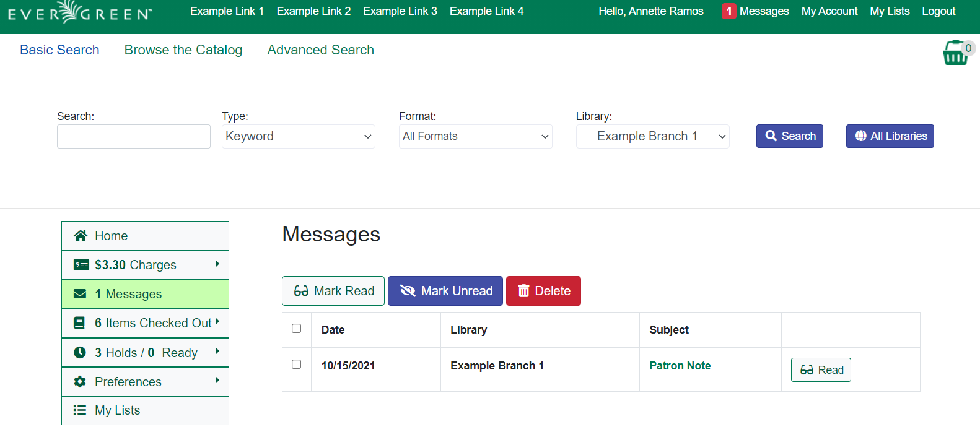Open the Format dropdown showing All Formats

click(x=476, y=136)
